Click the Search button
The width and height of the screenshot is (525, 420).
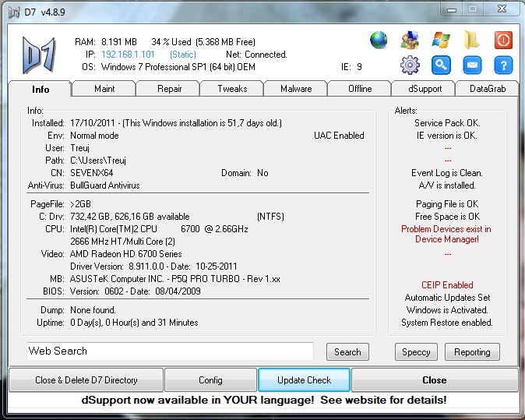(x=347, y=352)
